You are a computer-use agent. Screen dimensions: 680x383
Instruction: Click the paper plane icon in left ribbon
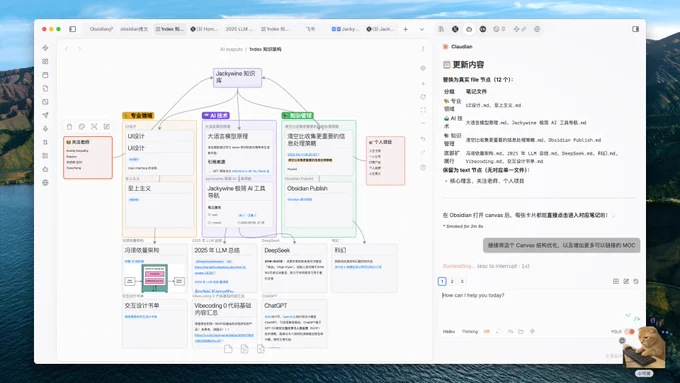click(45, 115)
